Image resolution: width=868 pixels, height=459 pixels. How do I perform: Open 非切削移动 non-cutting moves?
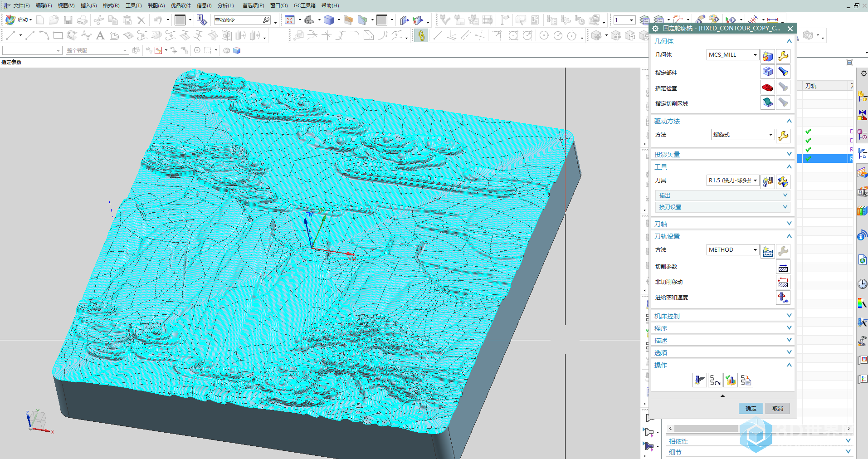pyautogui.click(x=783, y=283)
